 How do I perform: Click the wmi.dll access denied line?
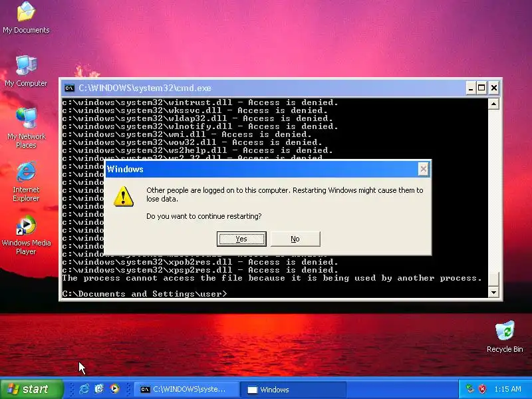click(187, 134)
